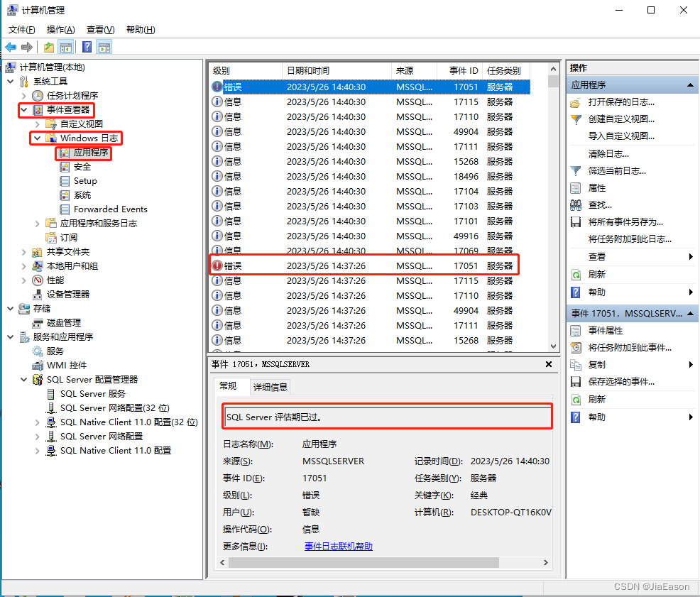
Task: Close the event 17051 preview pane
Action: (x=549, y=364)
